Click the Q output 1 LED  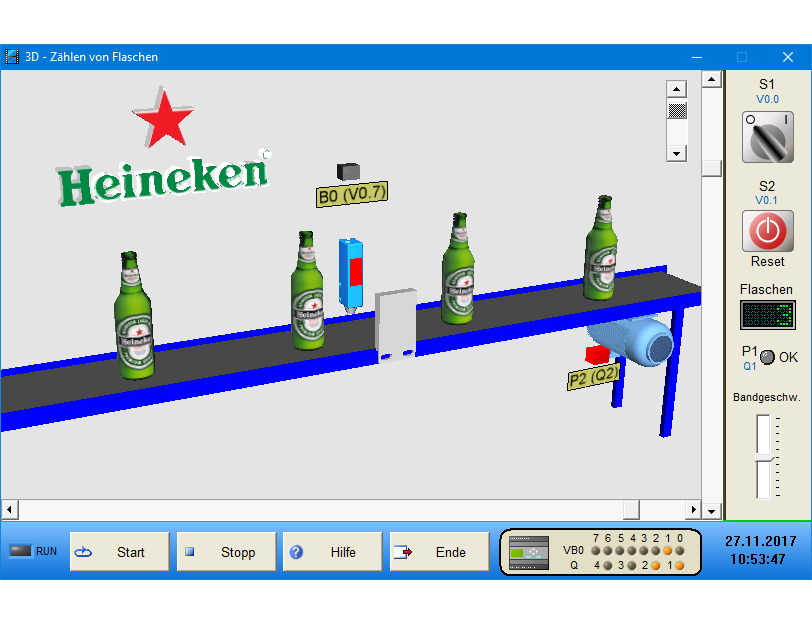679,565
